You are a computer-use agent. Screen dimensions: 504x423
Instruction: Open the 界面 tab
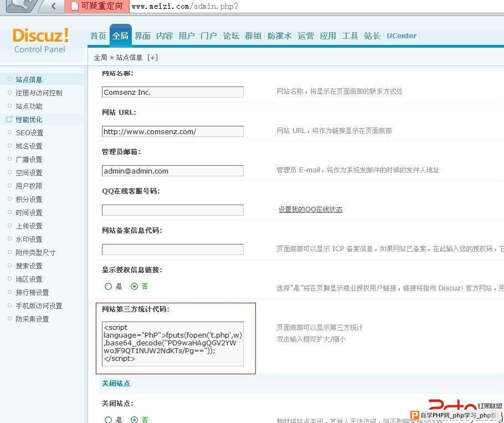[x=142, y=35]
